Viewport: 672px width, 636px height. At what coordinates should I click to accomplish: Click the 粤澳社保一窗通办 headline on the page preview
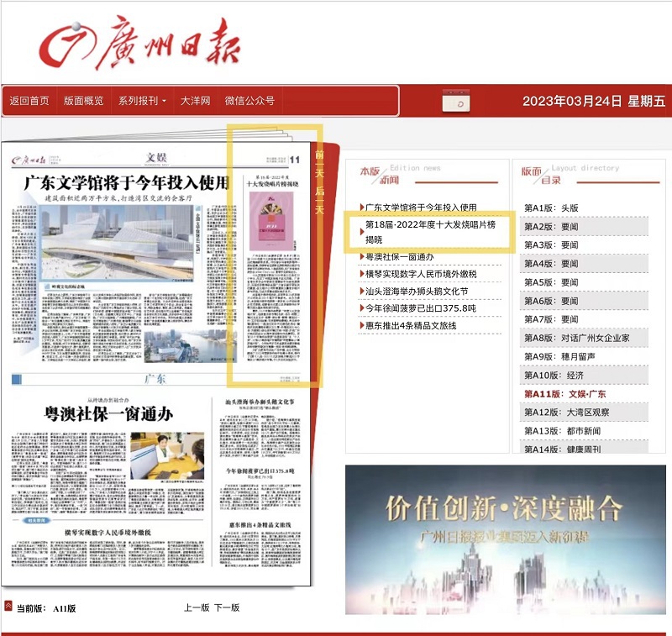coord(109,413)
